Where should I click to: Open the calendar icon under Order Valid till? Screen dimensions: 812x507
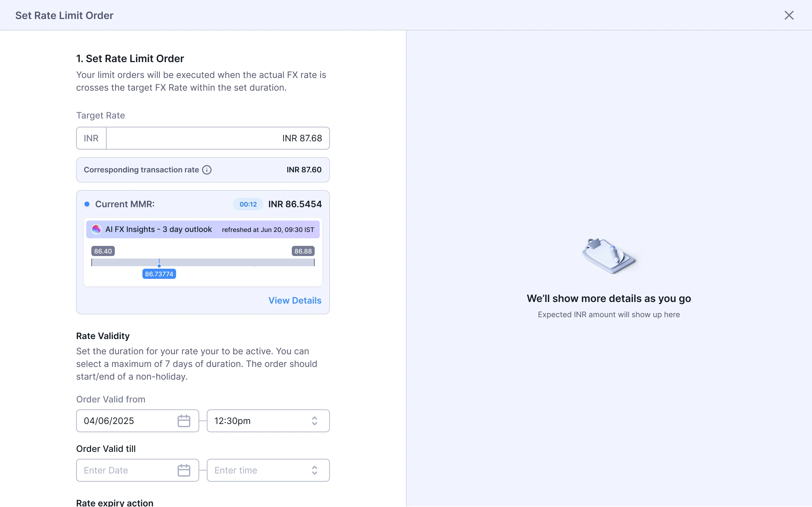[184, 470]
